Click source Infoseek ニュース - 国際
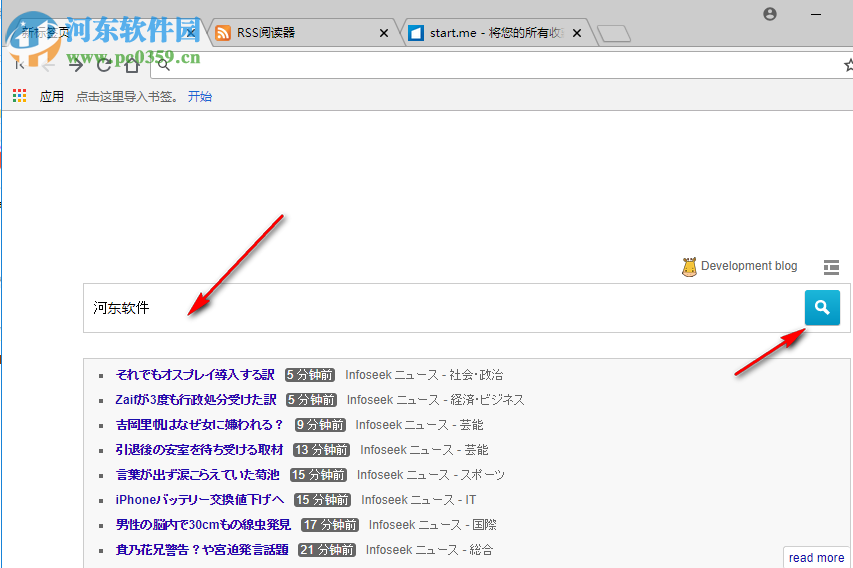Viewport: 853px width, 568px height. pyautogui.click(x=433, y=525)
